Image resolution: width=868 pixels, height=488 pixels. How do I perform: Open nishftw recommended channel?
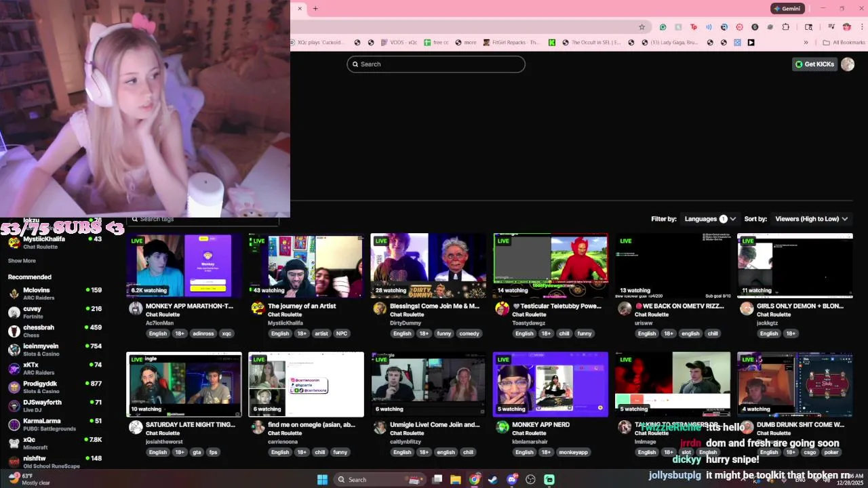[x=54, y=462]
